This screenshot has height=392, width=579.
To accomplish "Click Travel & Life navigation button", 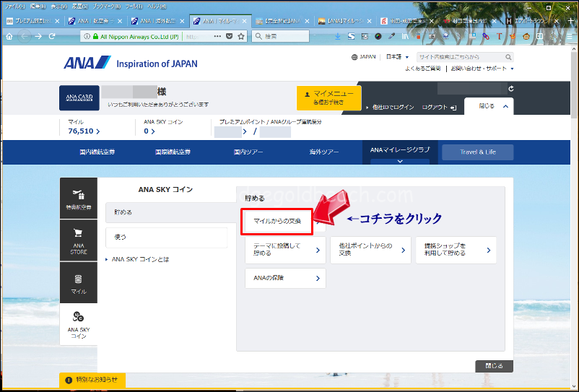I will click(478, 152).
